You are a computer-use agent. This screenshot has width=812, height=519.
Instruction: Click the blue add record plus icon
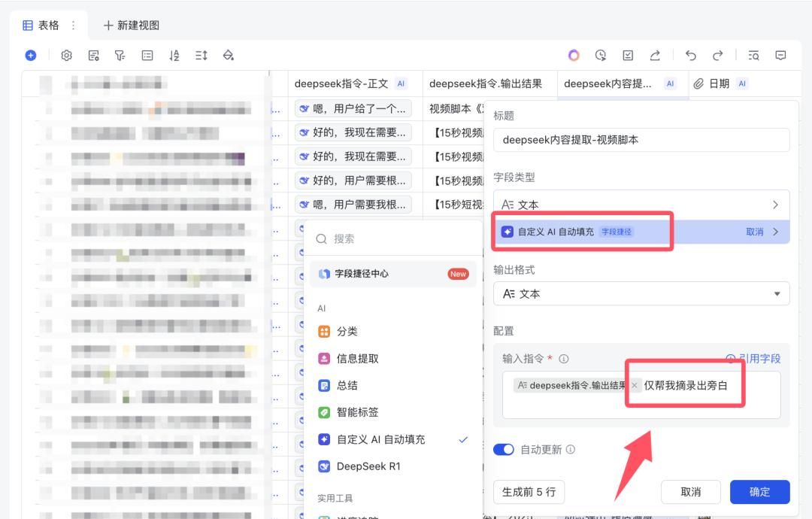(x=31, y=55)
